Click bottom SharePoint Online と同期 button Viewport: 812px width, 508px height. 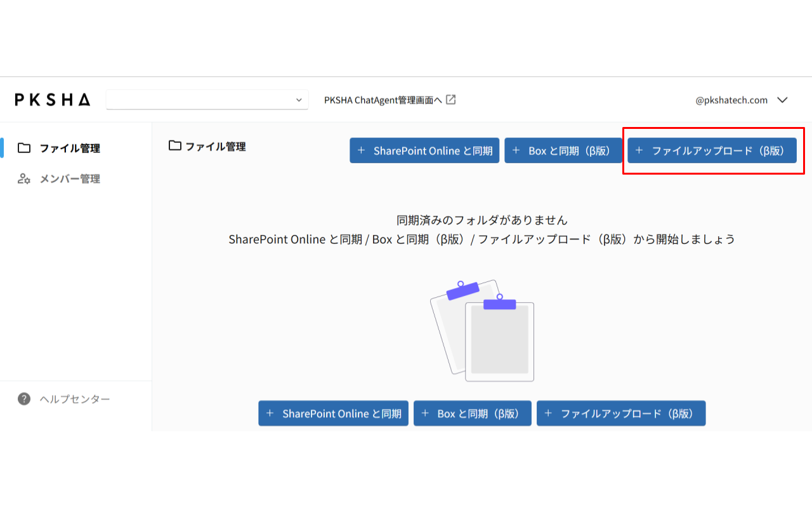(333, 413)
